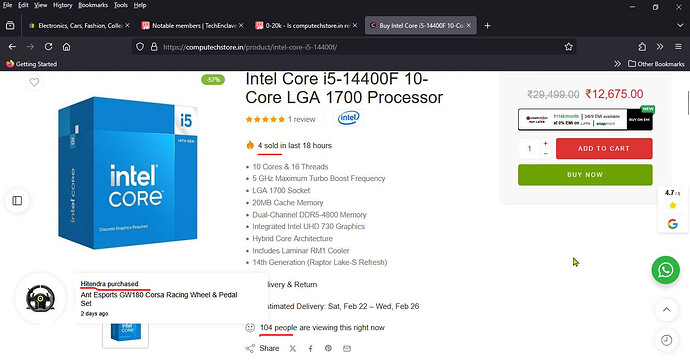The height and width of the screenshot is (360, 690).
Task: Click the ADD TO CART button
Action: pyautogui.click(x=604, y=149)
